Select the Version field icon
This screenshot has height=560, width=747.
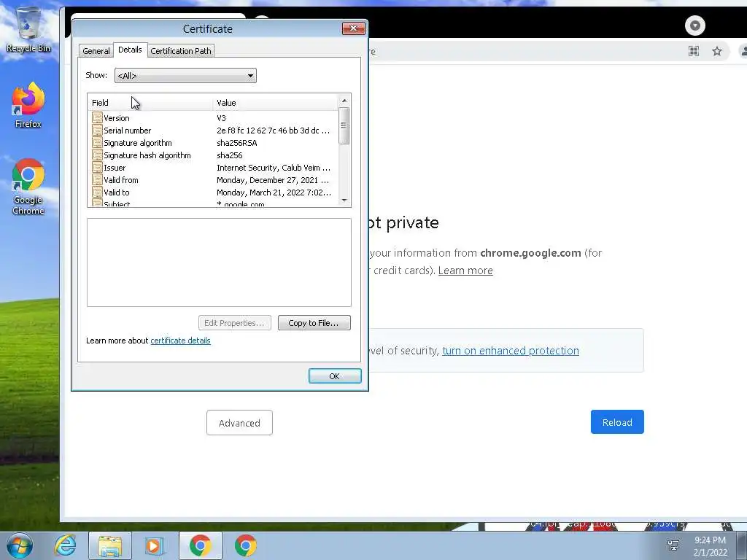97,117
